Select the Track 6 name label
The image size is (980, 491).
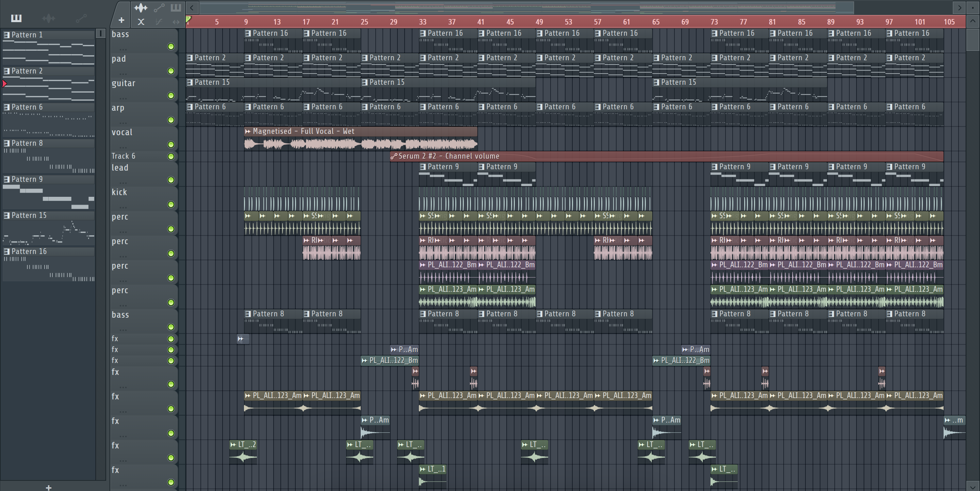(123, 156)
